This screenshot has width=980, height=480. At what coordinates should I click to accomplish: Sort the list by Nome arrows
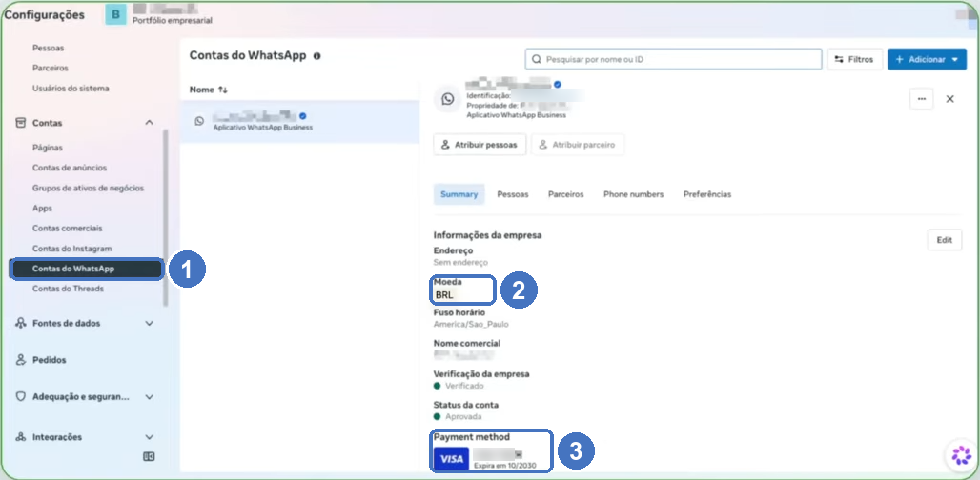tap(223, 90)
